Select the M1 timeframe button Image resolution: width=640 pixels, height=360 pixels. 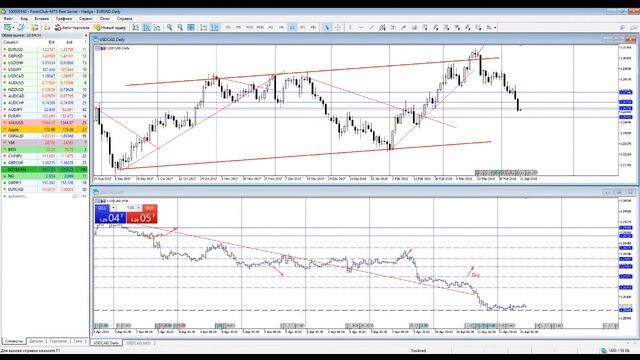228,27
